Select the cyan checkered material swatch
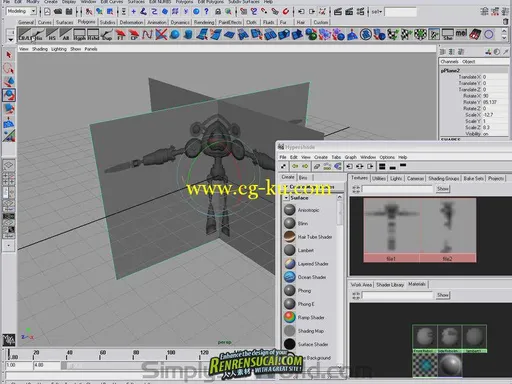 (425, 365)
